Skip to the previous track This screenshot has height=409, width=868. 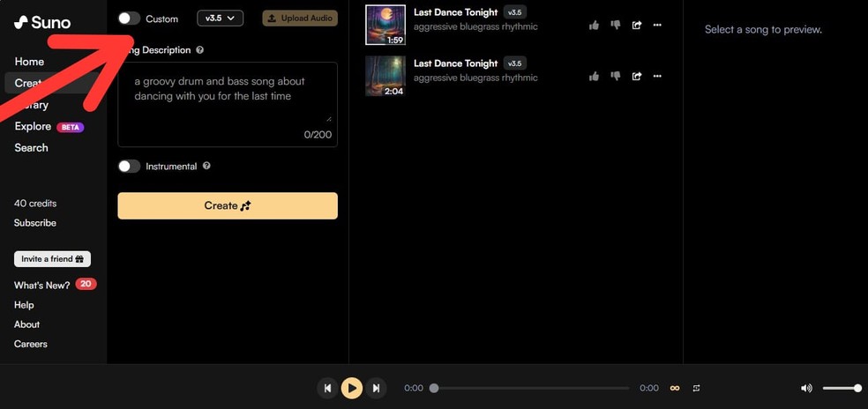(327, 388)
